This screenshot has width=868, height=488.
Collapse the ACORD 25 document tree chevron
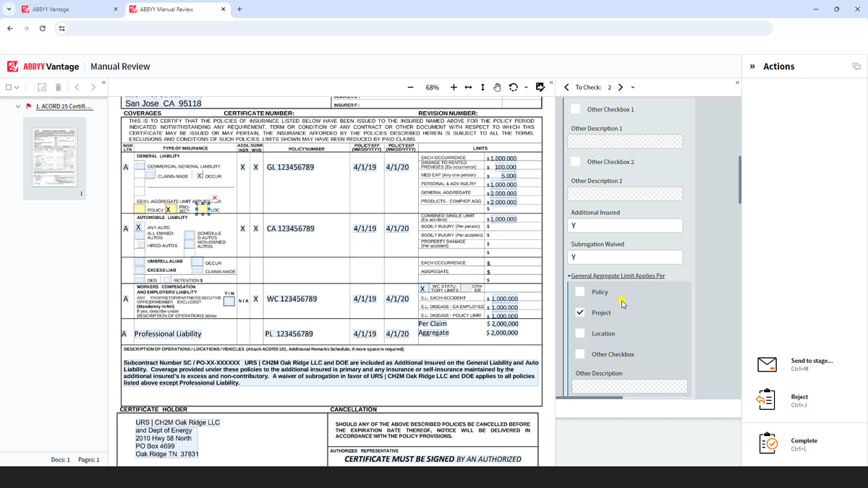(19, 106)
